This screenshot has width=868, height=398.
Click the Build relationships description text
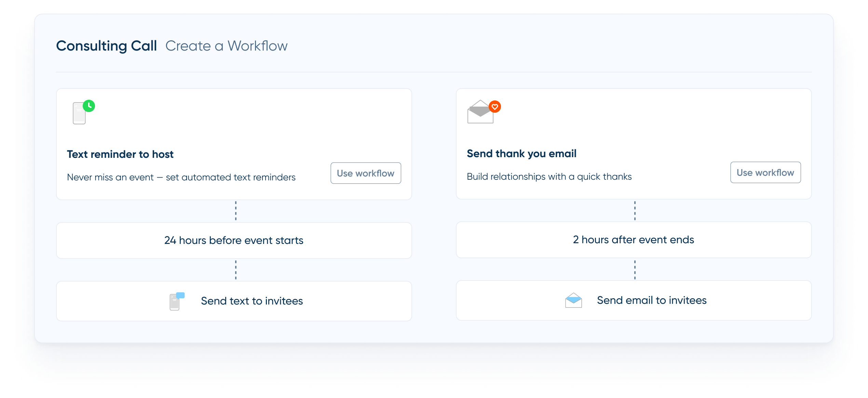(549, 177)
